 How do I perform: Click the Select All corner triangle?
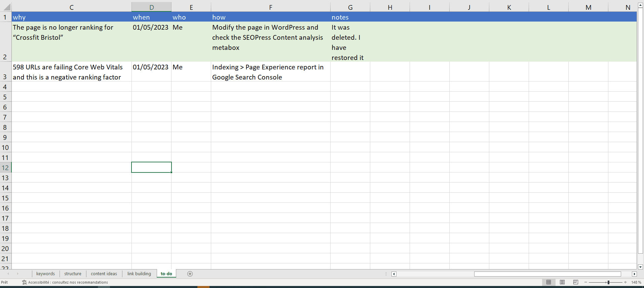pyautogui.click(x=6, y=7)
